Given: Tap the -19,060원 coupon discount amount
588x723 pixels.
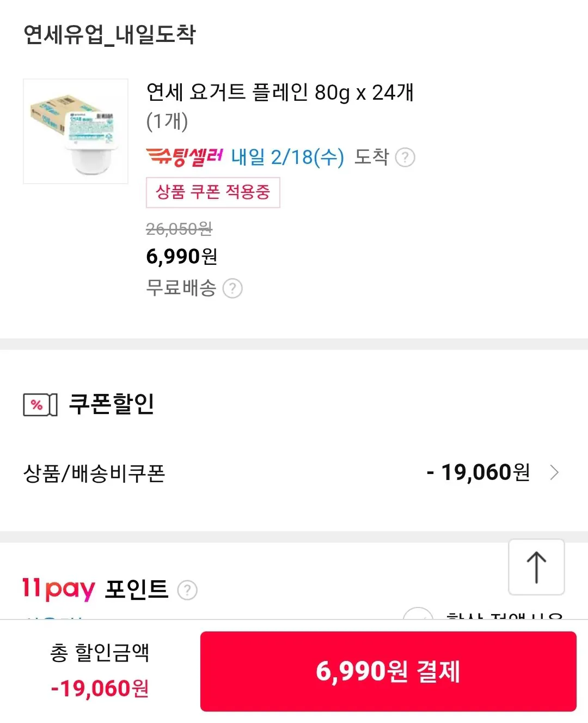Looking at the screenshot, I should click(478, 472).
